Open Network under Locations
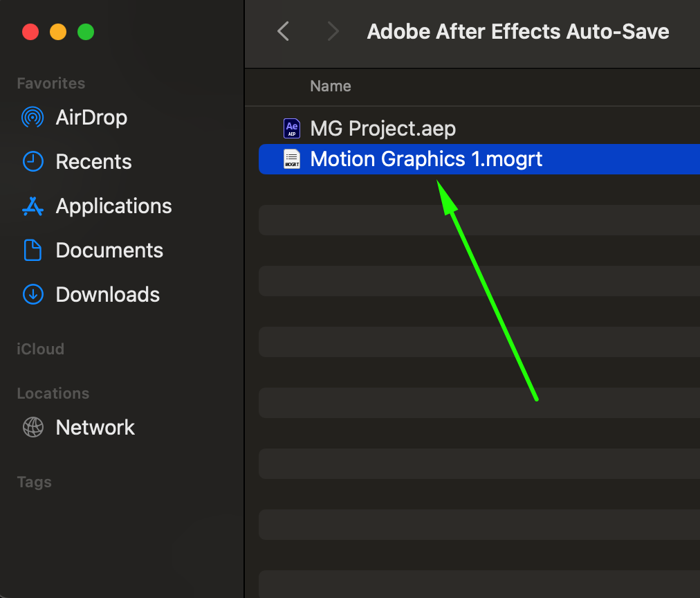This screenshot has height=598, width=700. pyautogui.click(x=95, y=428)
